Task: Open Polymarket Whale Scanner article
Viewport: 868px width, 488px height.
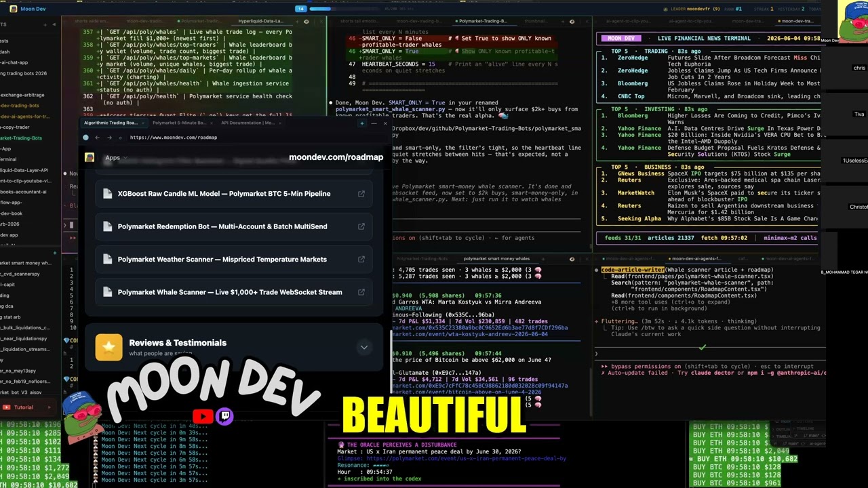Action: 234,292
